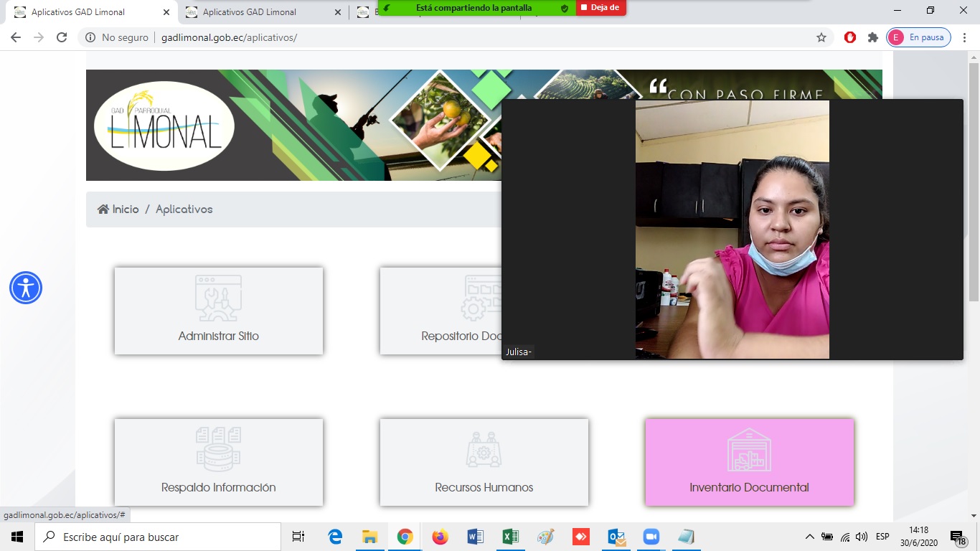The height and width of the screenshot is (551, 980).
Task: Open the Chrome extensions puzzle icon
Action: tap(872, 37)
